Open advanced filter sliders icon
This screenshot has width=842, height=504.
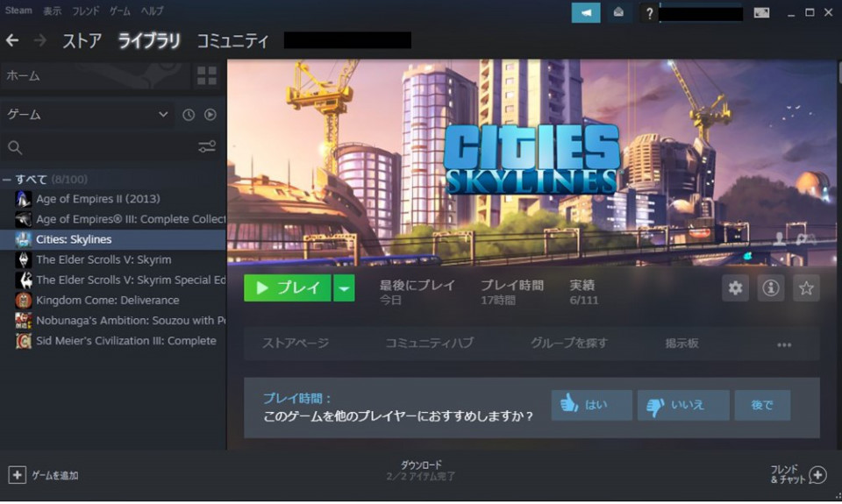207,146
